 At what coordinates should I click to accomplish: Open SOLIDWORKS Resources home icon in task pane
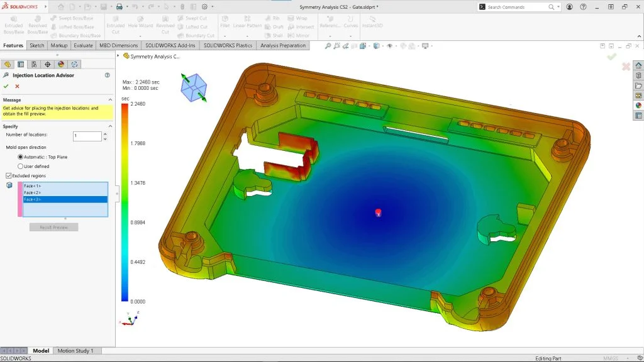[638, 65]
